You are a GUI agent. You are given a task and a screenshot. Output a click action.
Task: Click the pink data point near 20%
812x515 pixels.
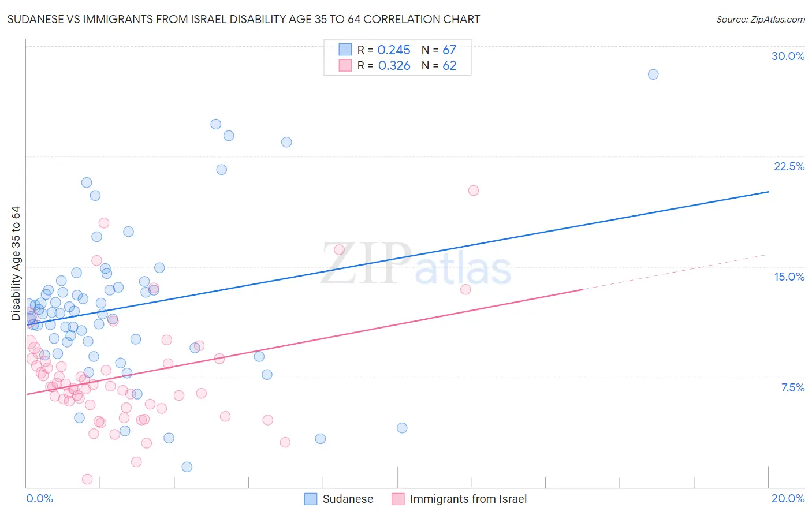[474, 191]
